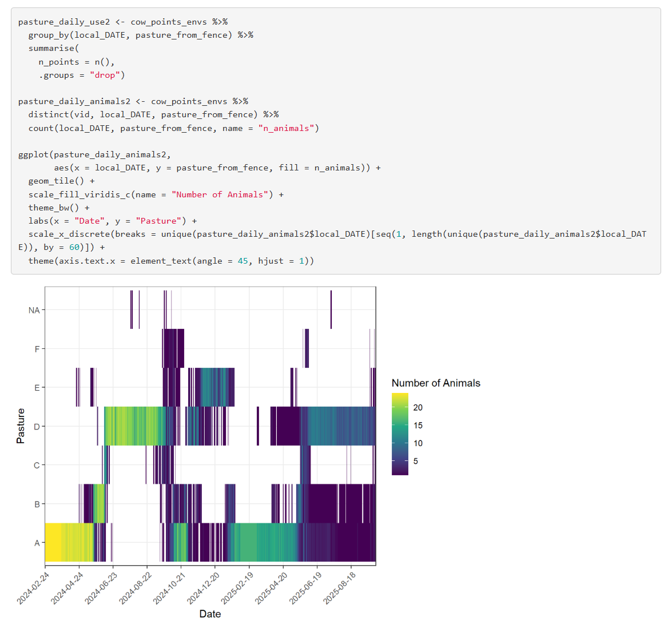Click the "Date" x-axis title
The width and height of the screenshot is (672, 628).
point(210,614)
